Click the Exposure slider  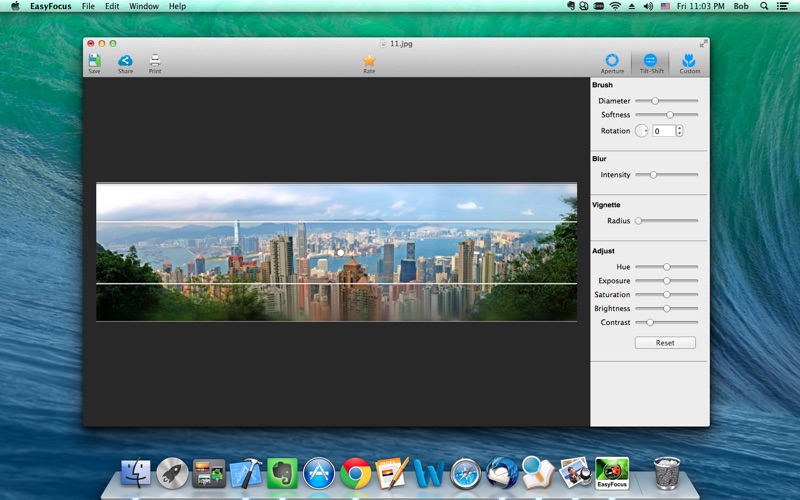click(666, 281)
